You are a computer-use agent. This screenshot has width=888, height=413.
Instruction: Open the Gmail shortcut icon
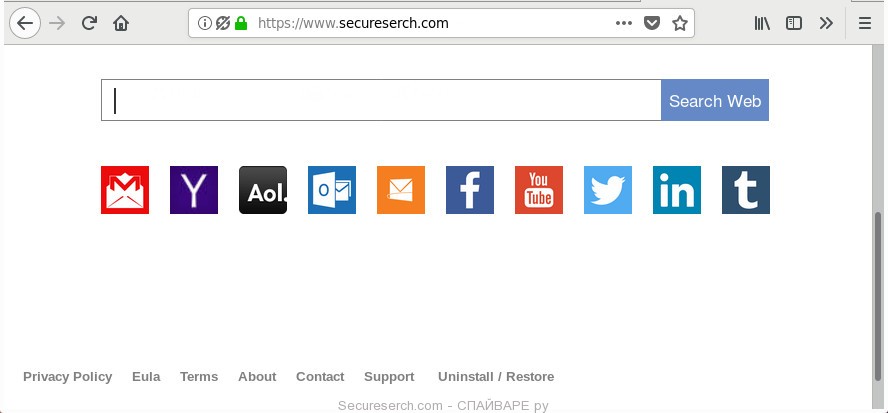pyautogui.click(x=125, y=190)
